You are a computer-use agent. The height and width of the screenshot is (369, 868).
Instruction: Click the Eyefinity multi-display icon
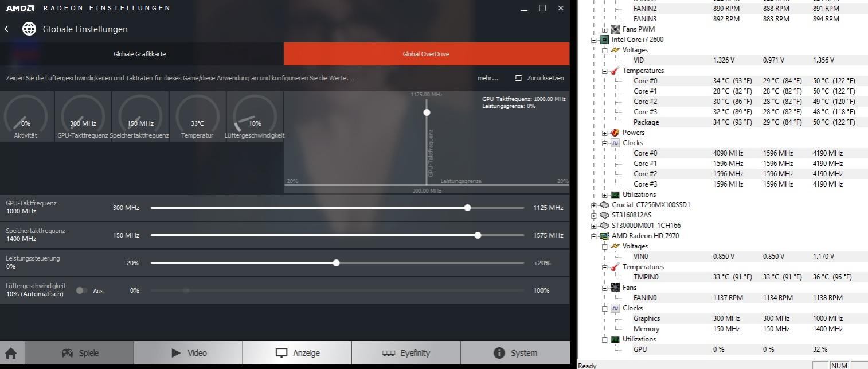point(389,353)
